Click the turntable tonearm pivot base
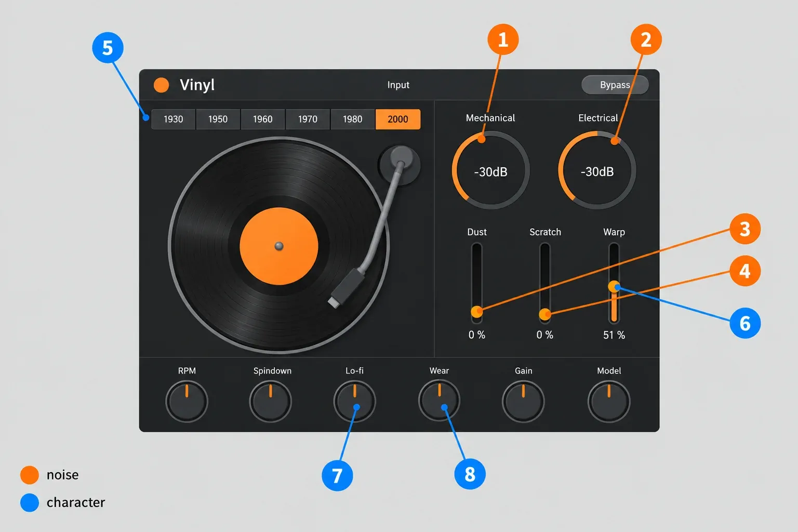Image resolution: width=798 pixels, height=532 pixels. [x=400, y=164]
